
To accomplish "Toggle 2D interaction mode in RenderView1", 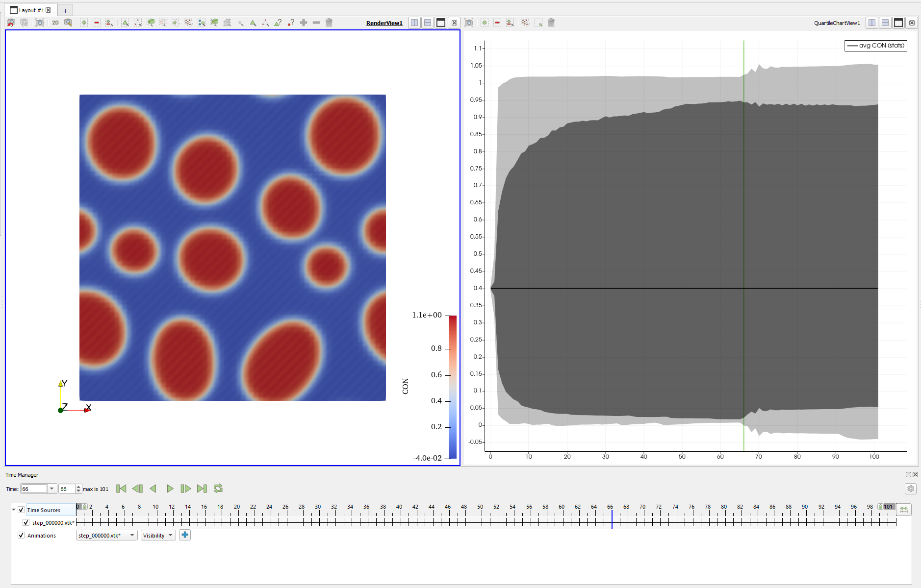I will pyautogui.click(x=55, y=23).
